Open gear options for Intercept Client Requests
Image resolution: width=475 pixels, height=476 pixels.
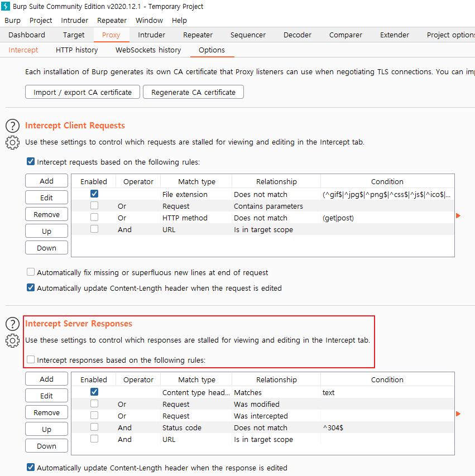(12, 142)
